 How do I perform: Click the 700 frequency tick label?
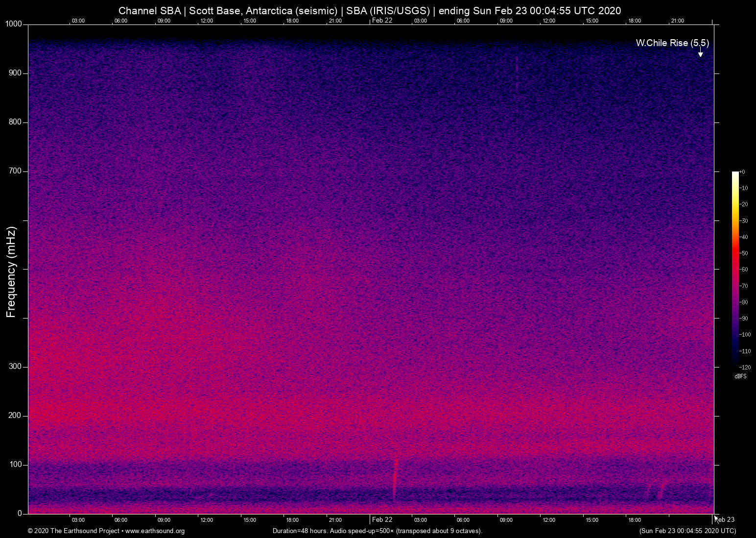pyautogui.click(x=15, y=171)
